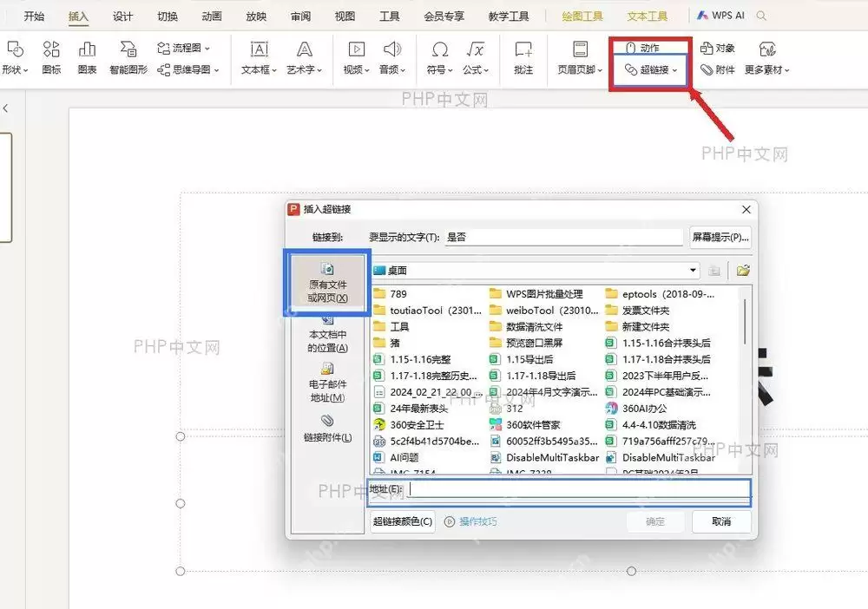Click the 取消 button
Screen dimensions: 868x609
pyautogui.click(x=721, y=521)
